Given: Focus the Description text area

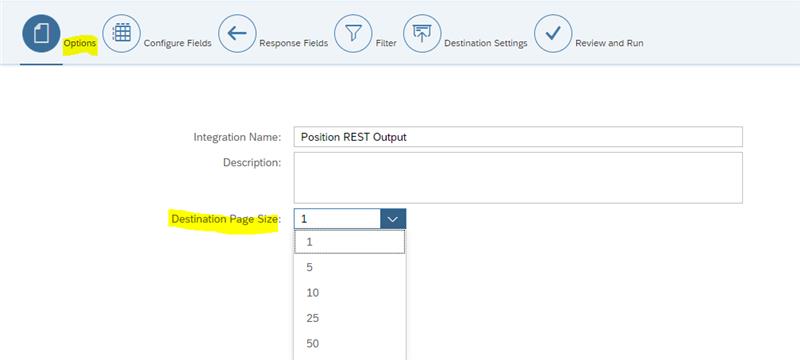Looking at the screenshot, I should coord(518,178).
